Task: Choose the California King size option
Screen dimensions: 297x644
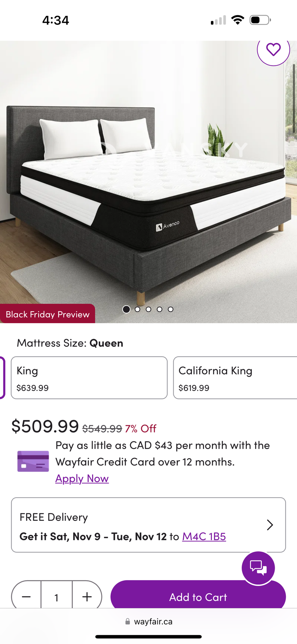Action: [235, 378]
